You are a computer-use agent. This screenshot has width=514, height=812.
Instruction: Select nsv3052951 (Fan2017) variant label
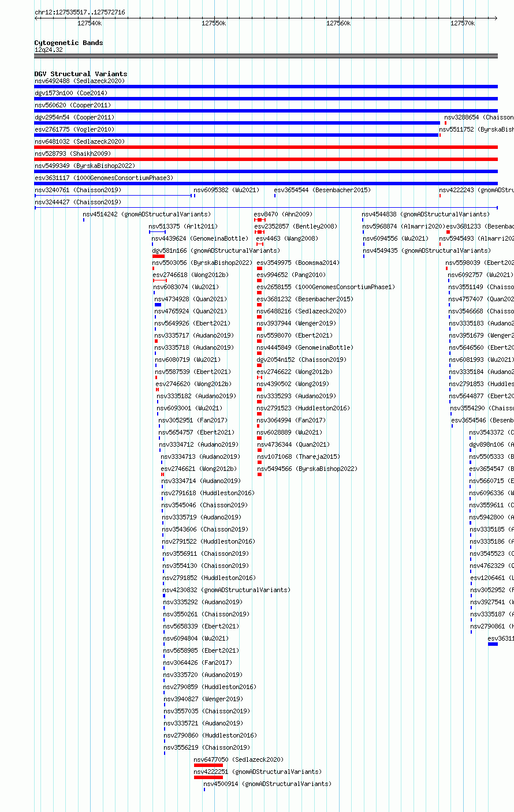point(193,421)
